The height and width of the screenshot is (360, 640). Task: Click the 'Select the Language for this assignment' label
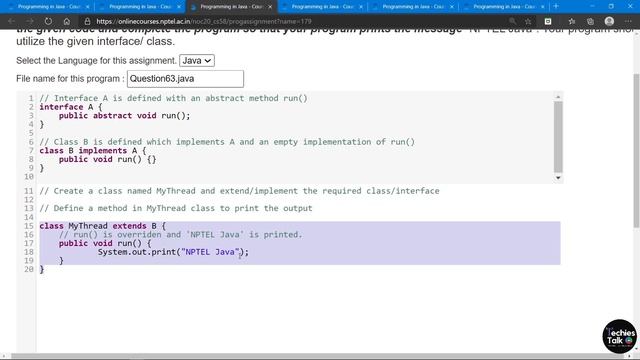point(96,60)
